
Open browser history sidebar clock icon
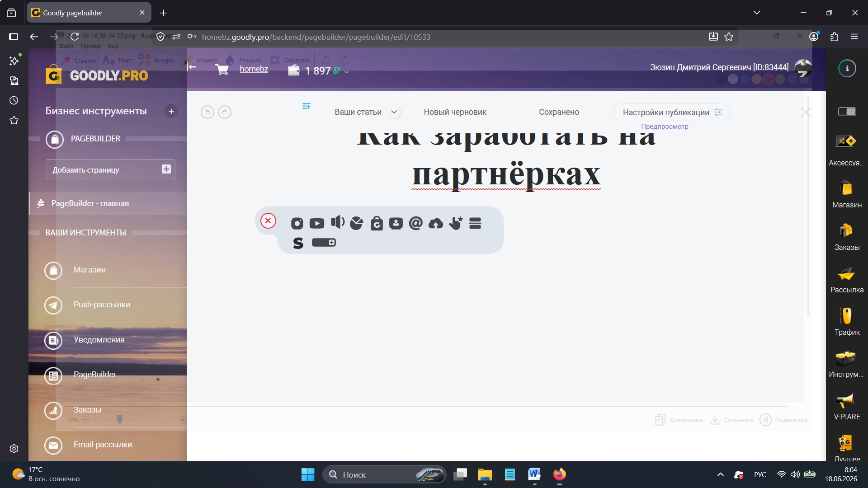(x=14, y=100)
